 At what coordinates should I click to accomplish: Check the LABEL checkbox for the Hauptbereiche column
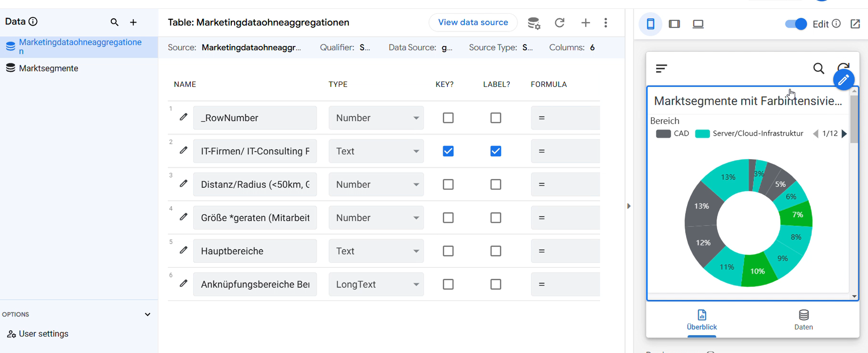pyautogui.click(x=496, y=251)
